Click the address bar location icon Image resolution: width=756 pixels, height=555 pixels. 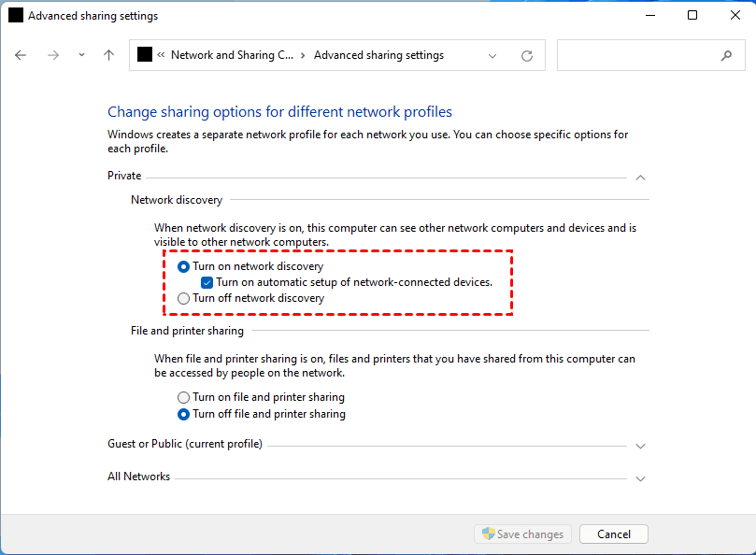(x=145, y=54)
